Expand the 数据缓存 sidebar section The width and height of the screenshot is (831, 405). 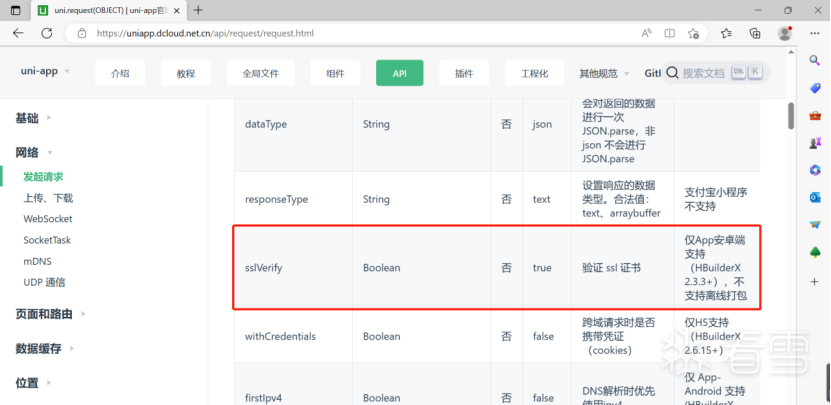72,348
